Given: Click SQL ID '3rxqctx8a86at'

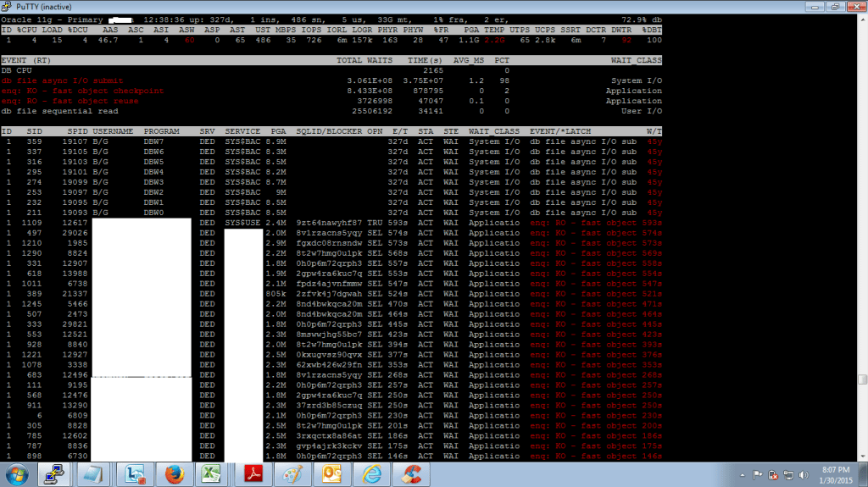Looking at the screenshot, I should pos(329,436).
